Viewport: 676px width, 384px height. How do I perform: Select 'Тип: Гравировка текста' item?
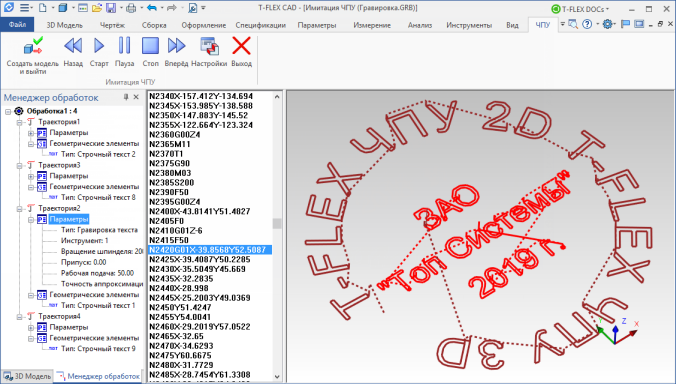(x=99, y=230)
